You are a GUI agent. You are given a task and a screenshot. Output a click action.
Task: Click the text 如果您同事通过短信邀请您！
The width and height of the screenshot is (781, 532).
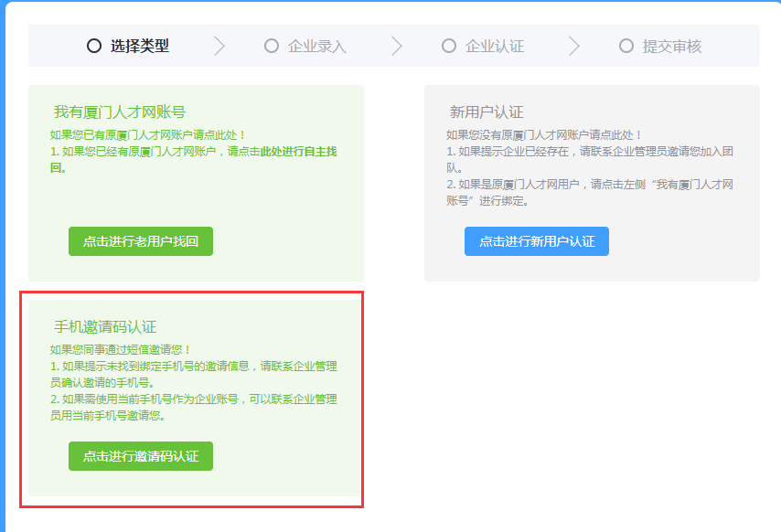tap(121, 350)
